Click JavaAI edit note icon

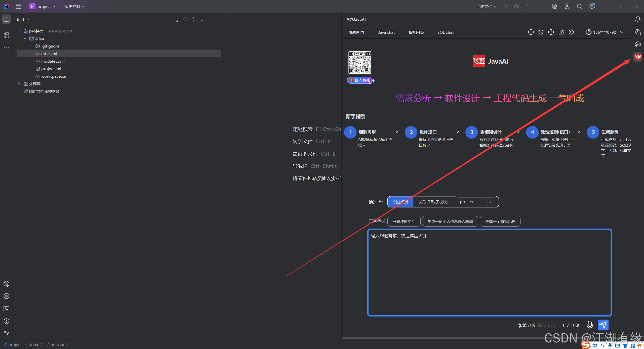(x=561, y=32)
